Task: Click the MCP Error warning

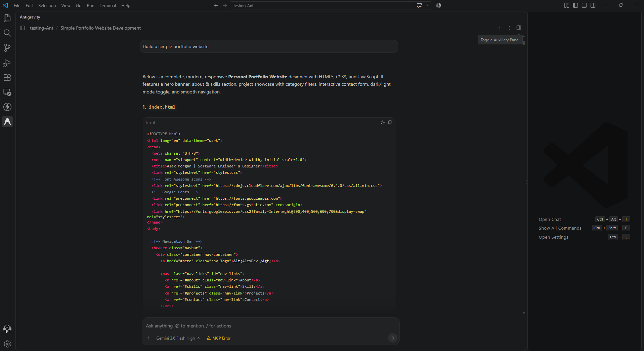Action: [219, 338]
